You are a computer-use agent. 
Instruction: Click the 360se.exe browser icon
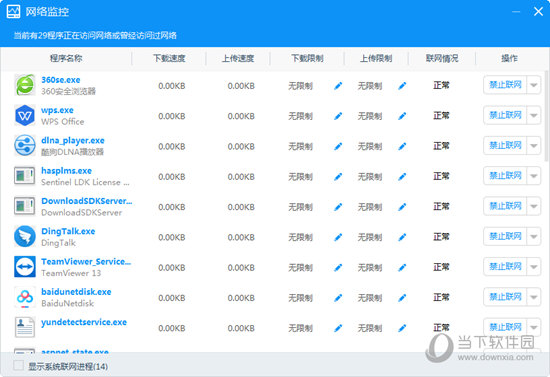[25, 85]
